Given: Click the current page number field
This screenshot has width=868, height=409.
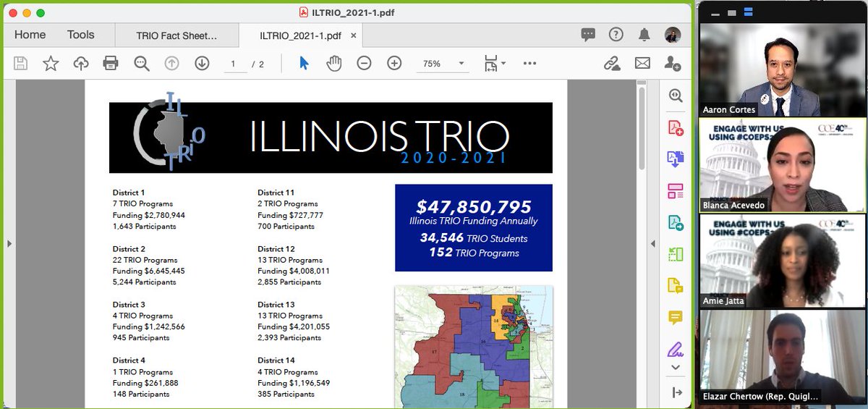Looking at the screenshot, I should (x=234, y=64).
